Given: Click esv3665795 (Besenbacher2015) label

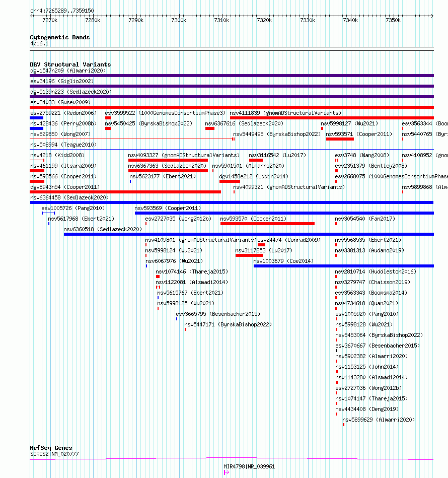Looking at the screenshot, I should pyautogui.click(x=218, y=314).
